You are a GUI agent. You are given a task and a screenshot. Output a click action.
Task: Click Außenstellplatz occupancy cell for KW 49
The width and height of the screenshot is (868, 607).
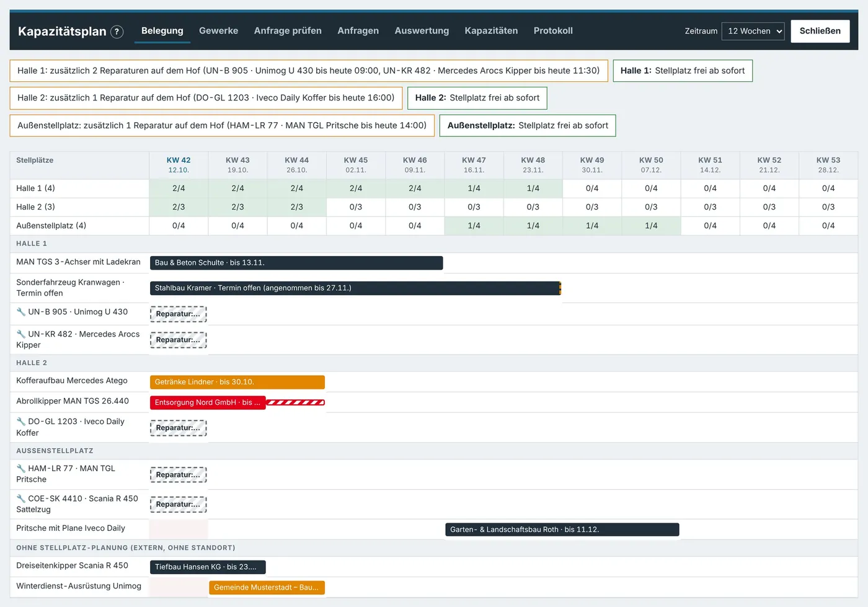point(592,226)
